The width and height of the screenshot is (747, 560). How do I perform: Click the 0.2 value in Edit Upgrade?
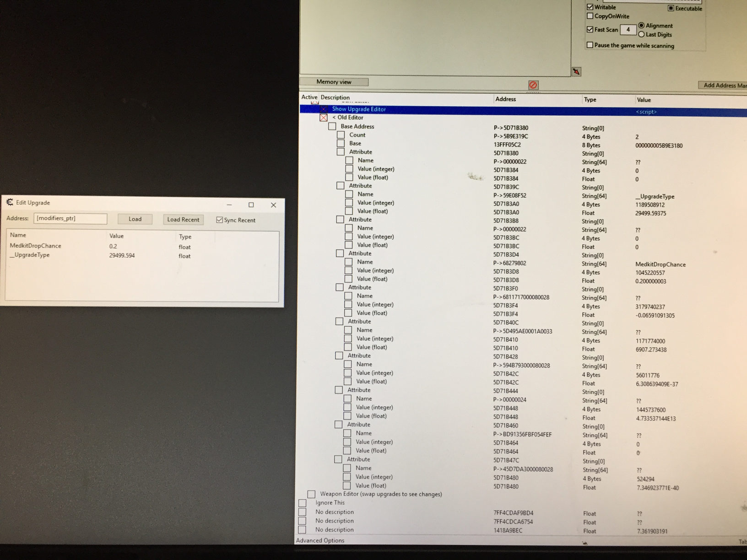tap(113, 246)
